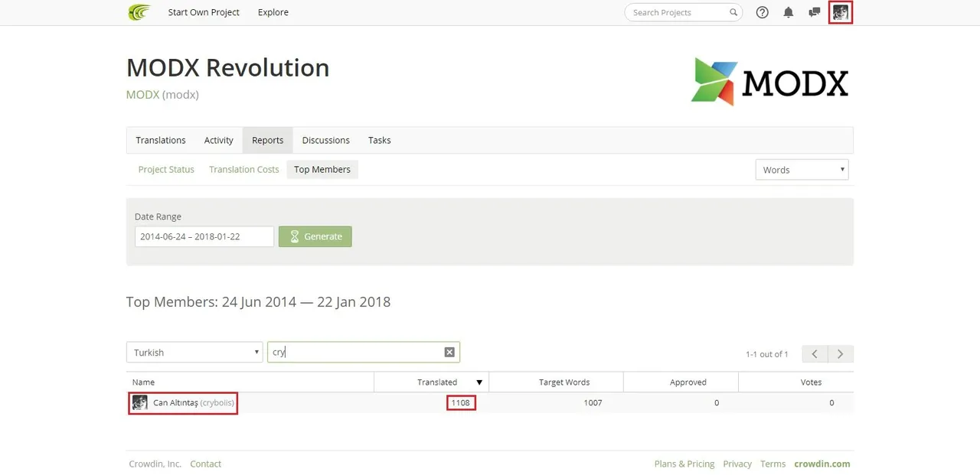Image resolution: width=980 pixels, height=475 pixels.
Task: Open user profile avatar menu
Action: click(841, 12)
